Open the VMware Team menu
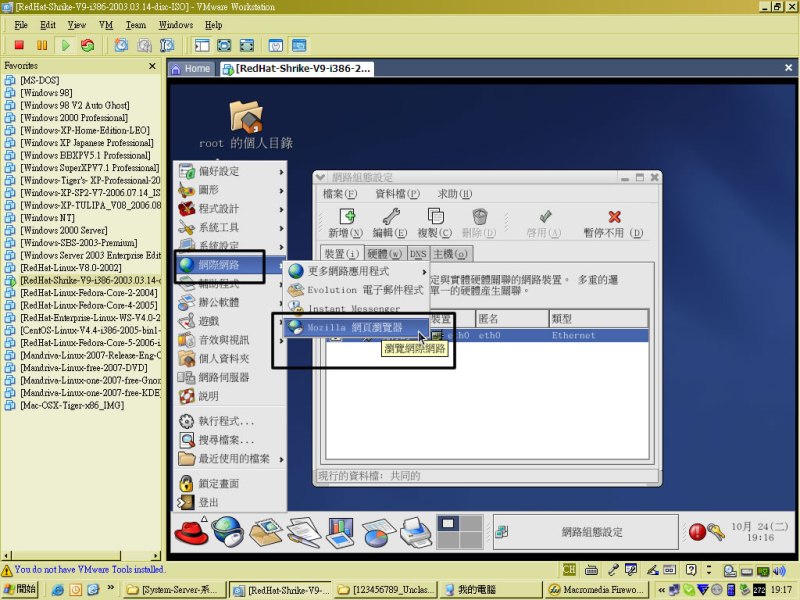 pyautogui.click(x=136, y=25)
